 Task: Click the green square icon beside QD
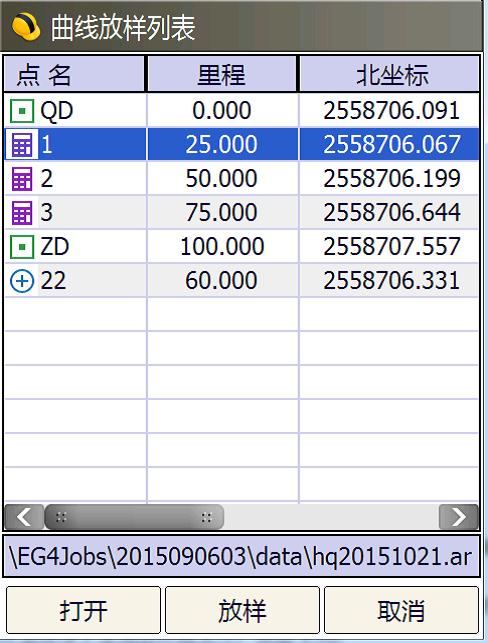pos(21,111)
